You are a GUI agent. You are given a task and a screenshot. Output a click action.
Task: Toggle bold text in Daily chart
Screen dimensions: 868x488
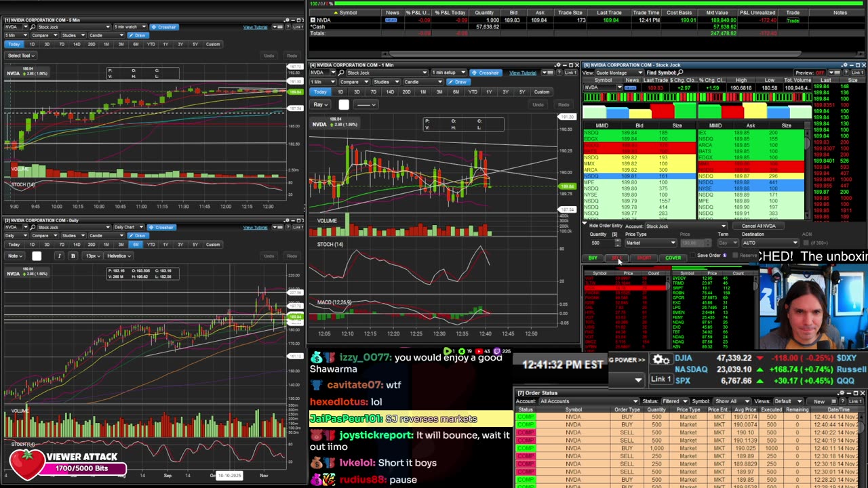73,256
